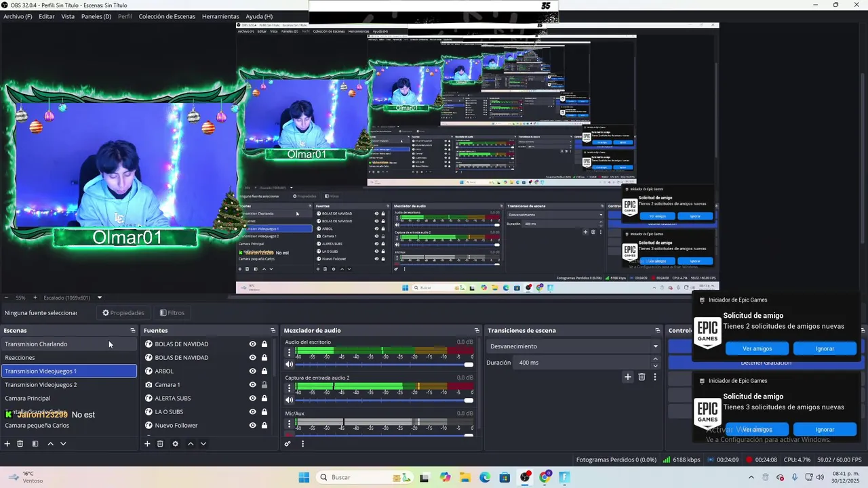This screenshot has height=488, width=868.
Task: Open Colección de Escenas menu
Action: click(x=167, y=16)
